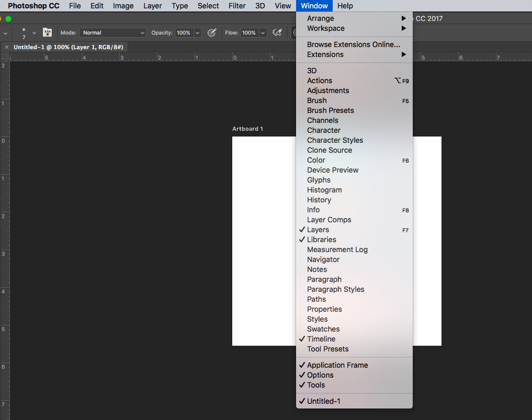The width and height of the screenshot is (532, 420).
Task: Expand the Extensions submenu
Action: 354,54
